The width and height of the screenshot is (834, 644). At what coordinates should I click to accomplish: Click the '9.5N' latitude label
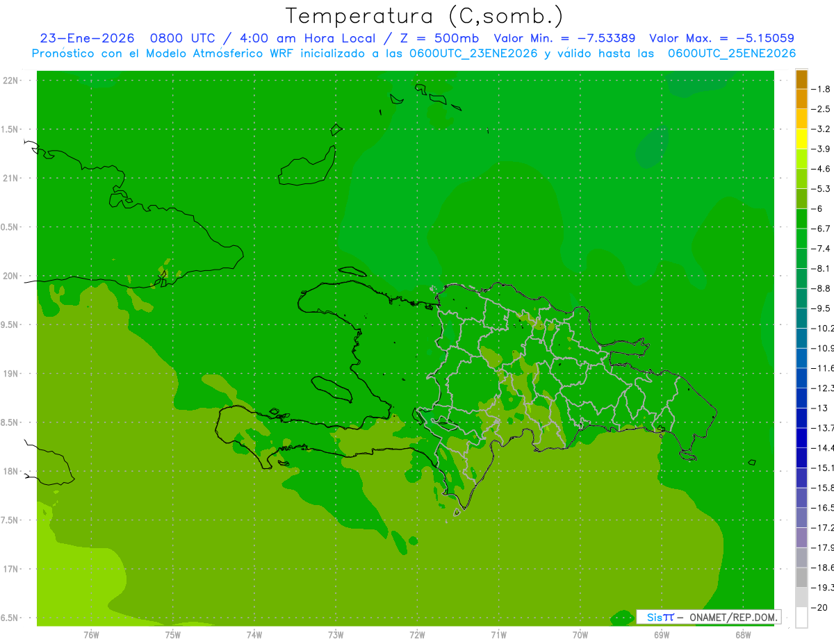(10, 324)
